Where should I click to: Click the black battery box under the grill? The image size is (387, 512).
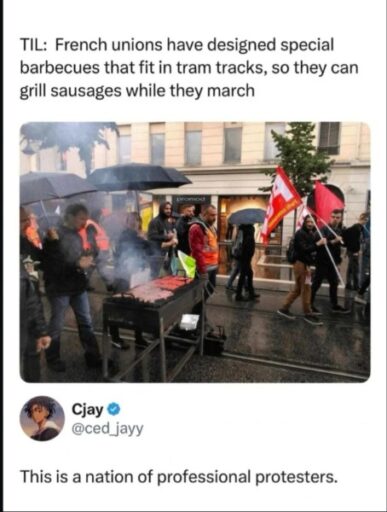tap(213, 341)
